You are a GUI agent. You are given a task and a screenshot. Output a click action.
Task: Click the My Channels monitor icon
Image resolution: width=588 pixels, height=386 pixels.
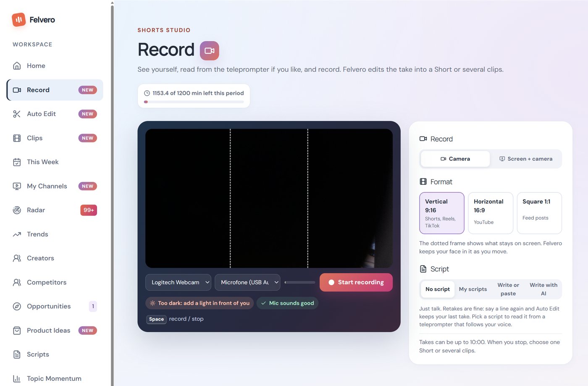tap(17, 186)
